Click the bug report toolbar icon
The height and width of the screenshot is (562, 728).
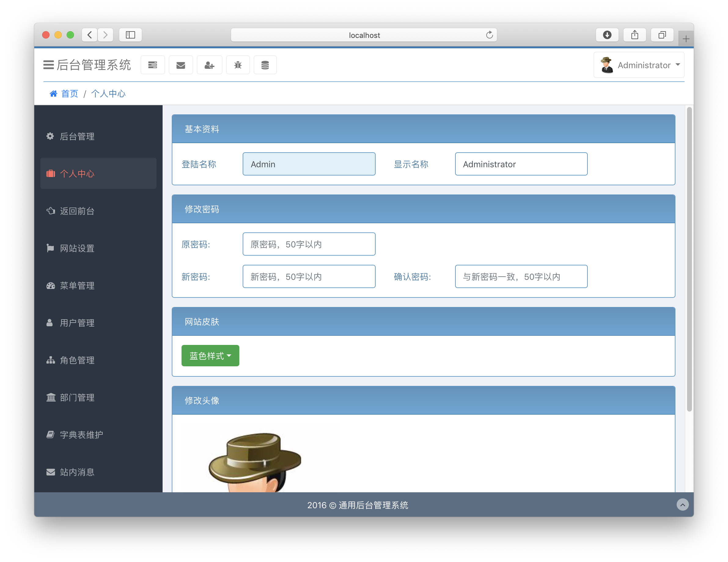point(238,65)
